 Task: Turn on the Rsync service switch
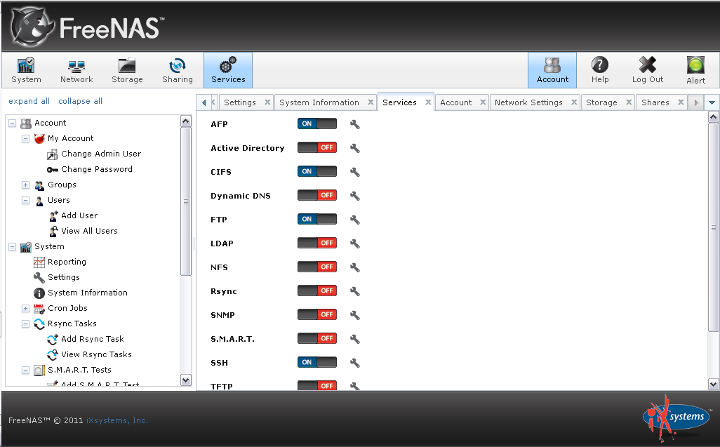point(317,291)
